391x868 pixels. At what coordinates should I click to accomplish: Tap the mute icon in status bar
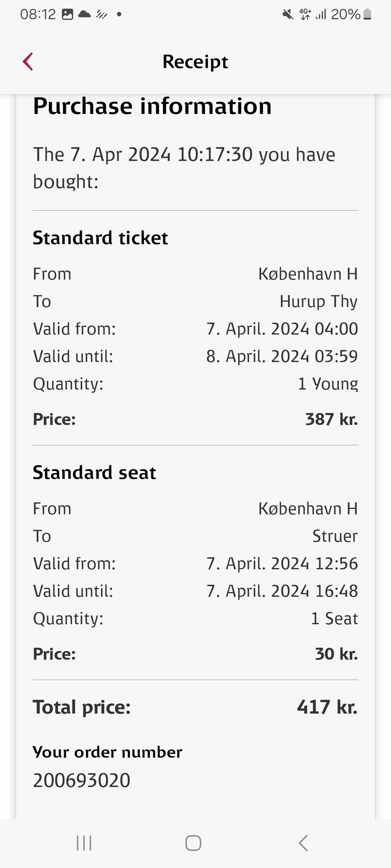click(287, 14)
